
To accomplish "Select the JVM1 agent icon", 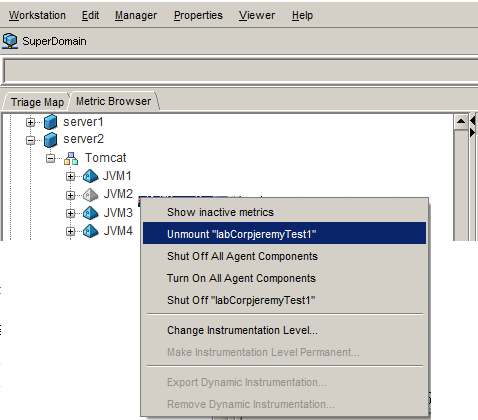I will 90,176.
